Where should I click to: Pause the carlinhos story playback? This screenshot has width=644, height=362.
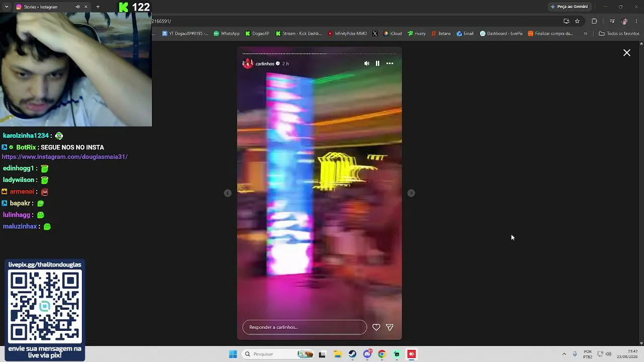377,63
